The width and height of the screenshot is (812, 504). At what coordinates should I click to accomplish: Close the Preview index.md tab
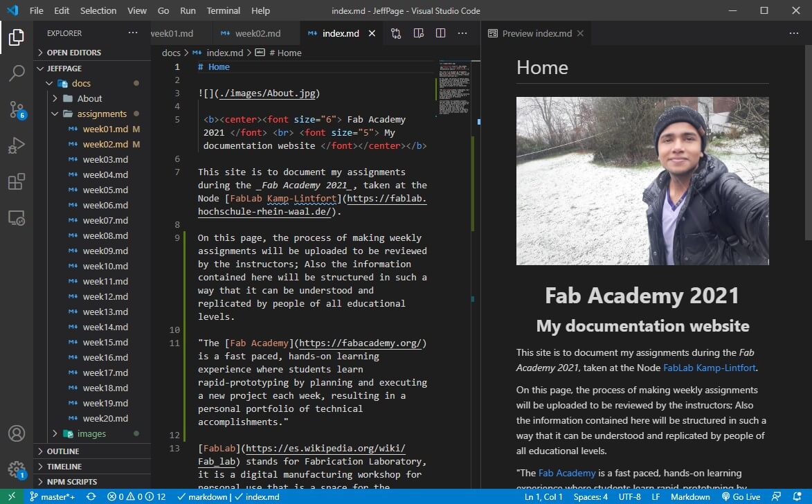(580, 34)
